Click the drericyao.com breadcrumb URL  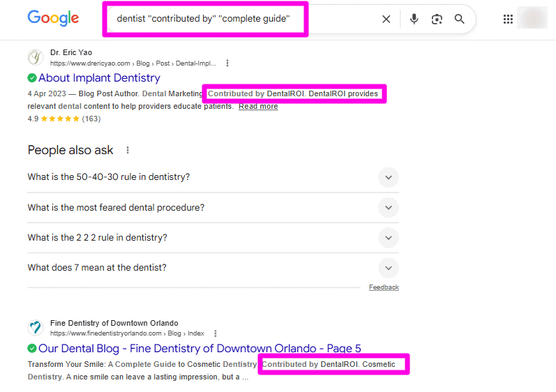pos(133,63)
